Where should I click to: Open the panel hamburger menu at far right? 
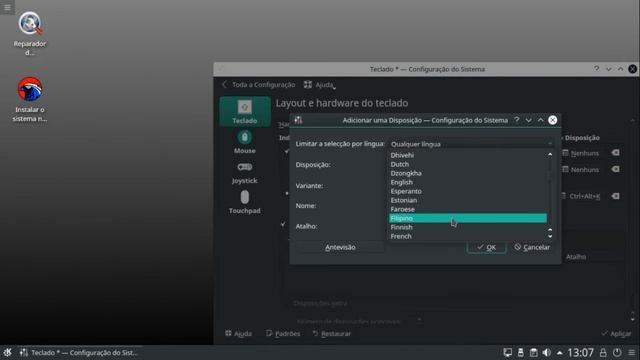point(631,352)
